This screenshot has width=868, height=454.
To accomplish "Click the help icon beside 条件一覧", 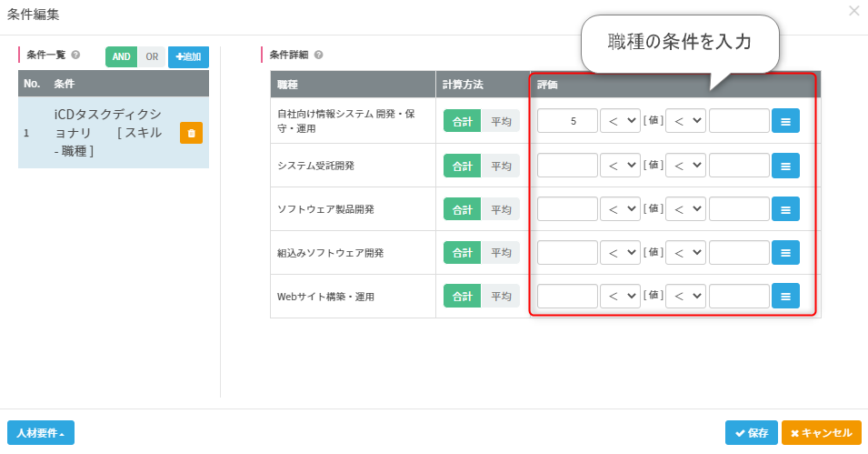I will [75, 55].
